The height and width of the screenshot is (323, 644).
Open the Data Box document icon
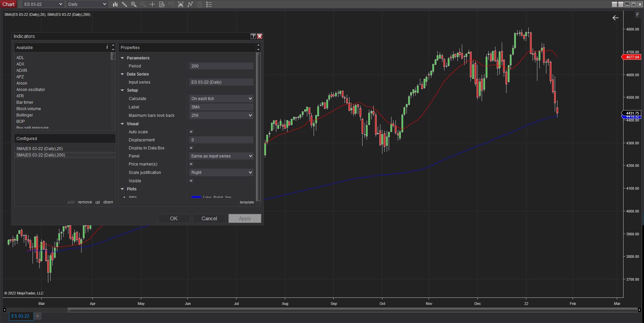[x=162, y=4]
